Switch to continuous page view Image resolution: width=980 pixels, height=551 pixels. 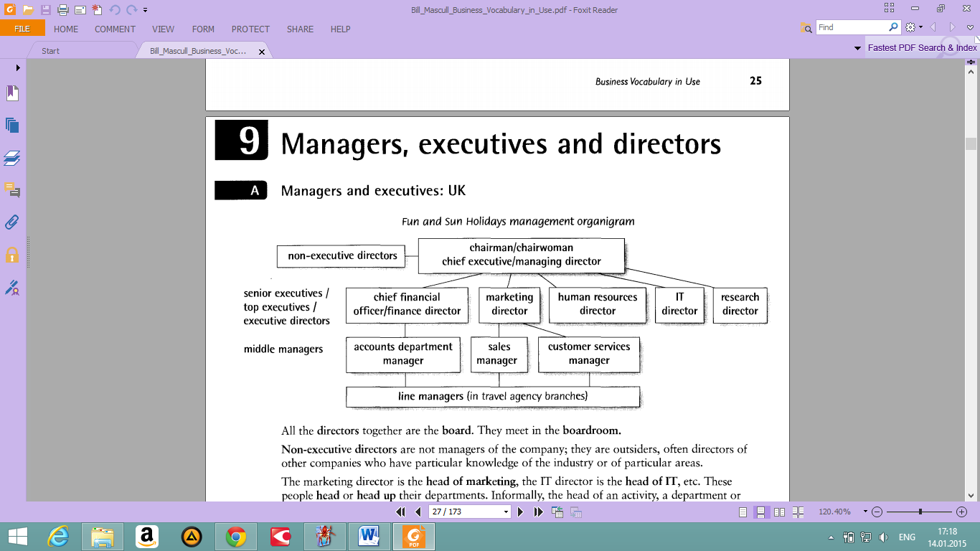(761, 512)
